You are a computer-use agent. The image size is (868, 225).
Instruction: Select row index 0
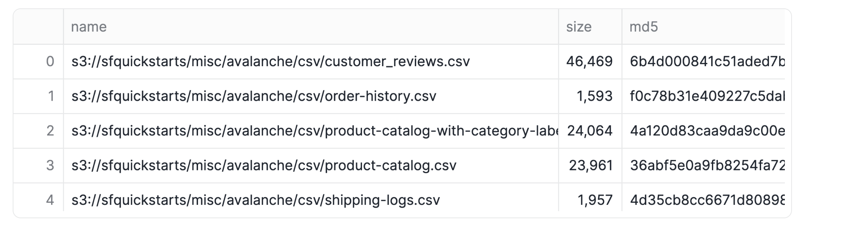coord(38,61)
